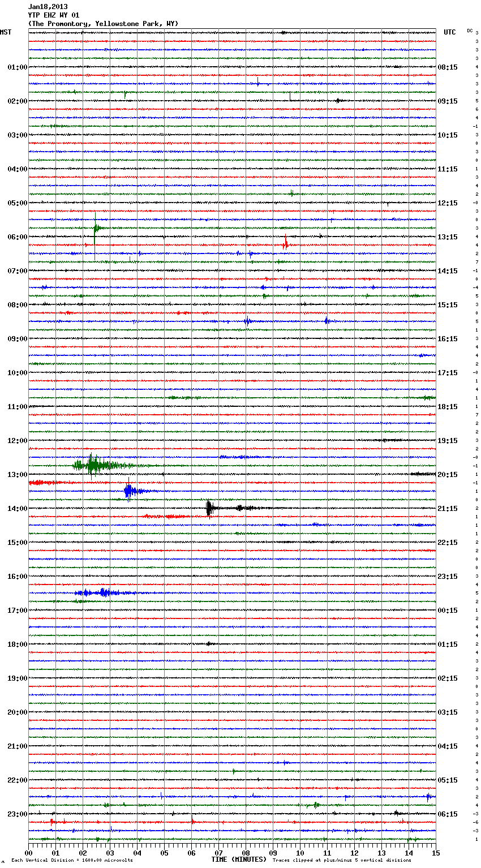Click the 12:15 UTC time label

coord(448,203)
